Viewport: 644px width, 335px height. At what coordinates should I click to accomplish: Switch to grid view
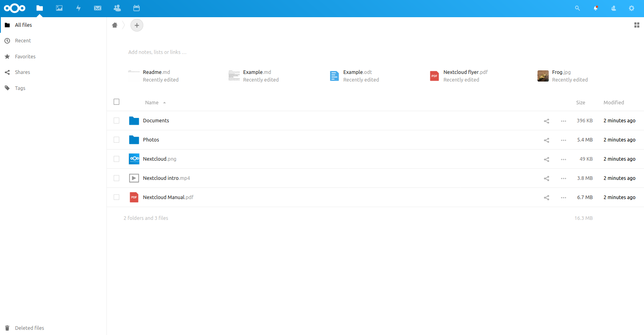coord(637,25)
